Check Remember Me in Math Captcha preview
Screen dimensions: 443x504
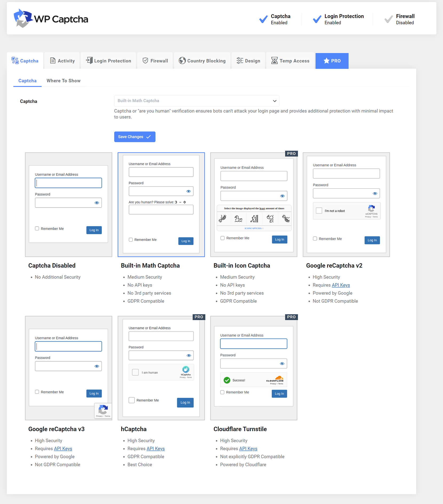[x=131, y=240]
